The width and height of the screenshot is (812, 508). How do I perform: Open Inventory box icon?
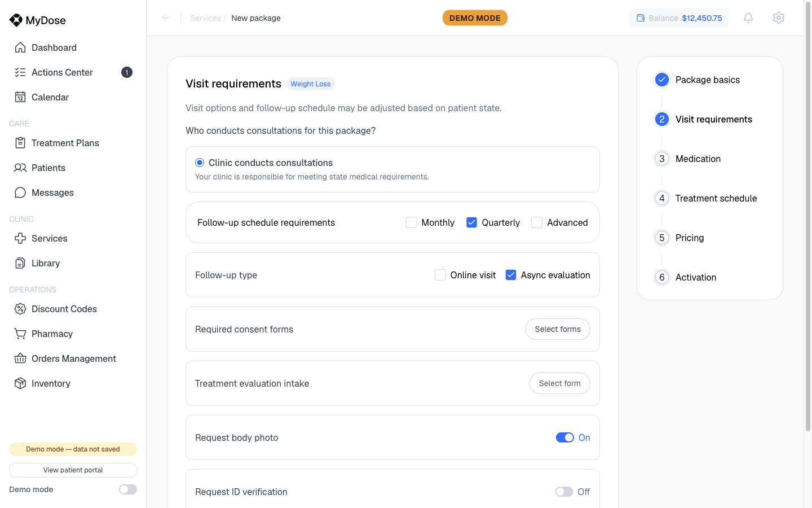[20, 383]
